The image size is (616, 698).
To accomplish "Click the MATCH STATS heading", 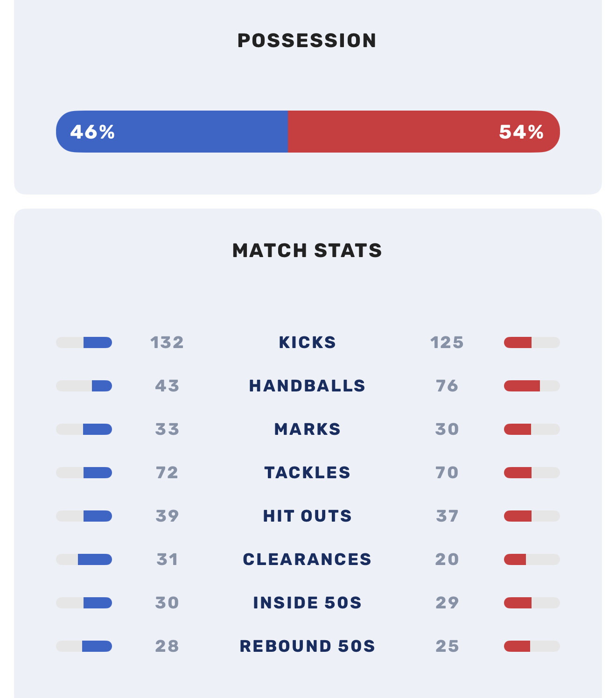I will pyautogui.click(x=307, y=251).
